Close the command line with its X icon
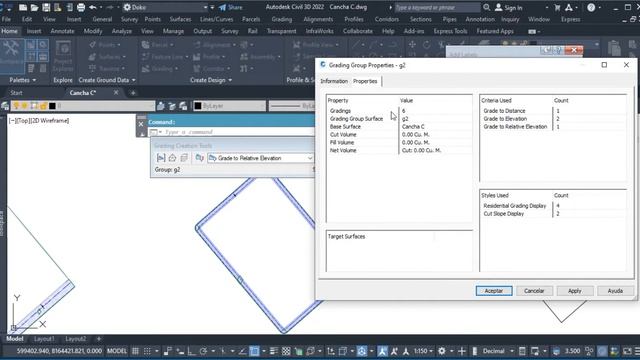This screenshot has width=640, height=360. tap(141, 124)
